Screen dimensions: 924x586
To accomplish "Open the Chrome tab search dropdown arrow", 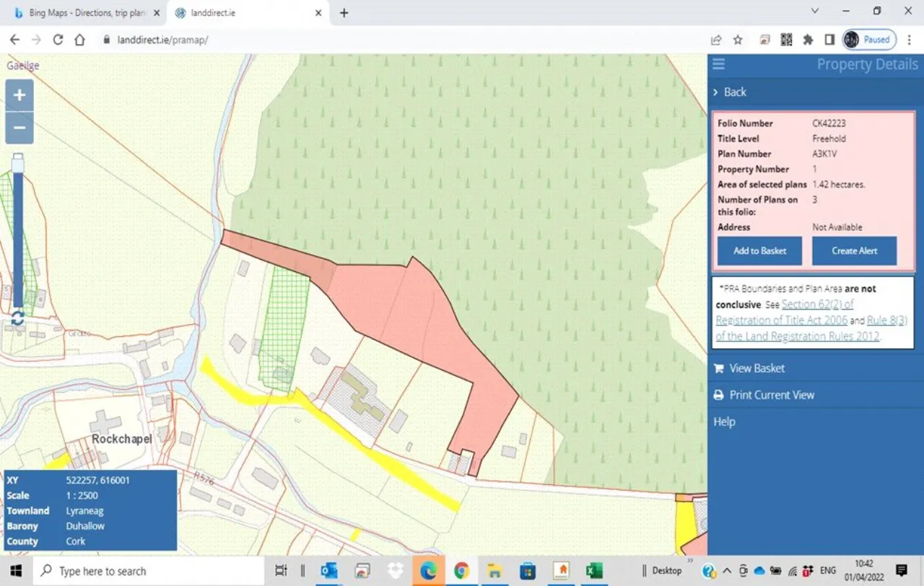I will [x=815, y=11].
